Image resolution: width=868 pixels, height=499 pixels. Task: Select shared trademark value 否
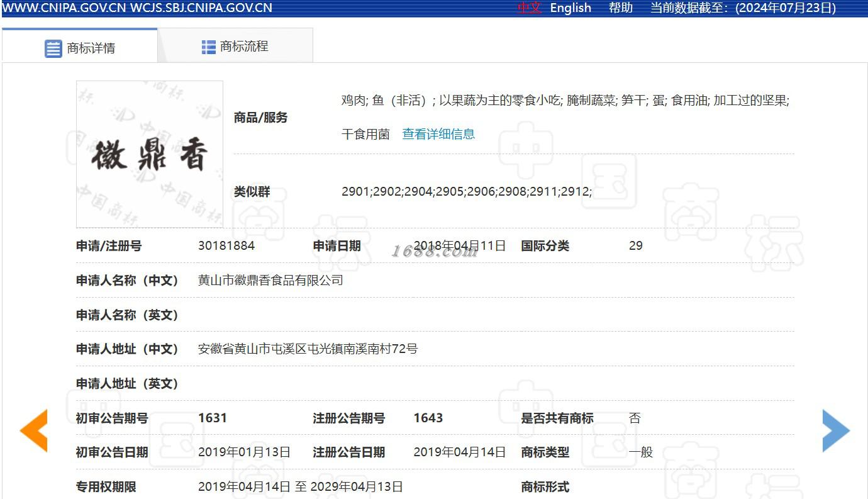tap(635, 418)
